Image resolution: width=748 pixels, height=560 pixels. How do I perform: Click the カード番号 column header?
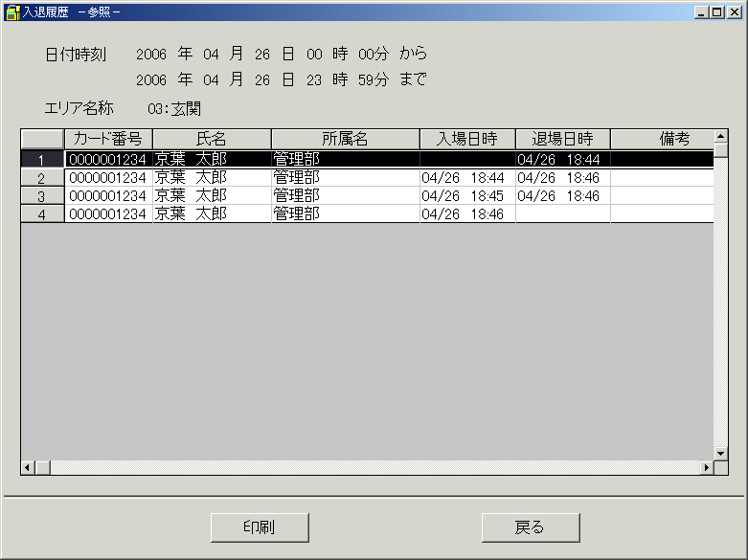(x=108, y=139)
